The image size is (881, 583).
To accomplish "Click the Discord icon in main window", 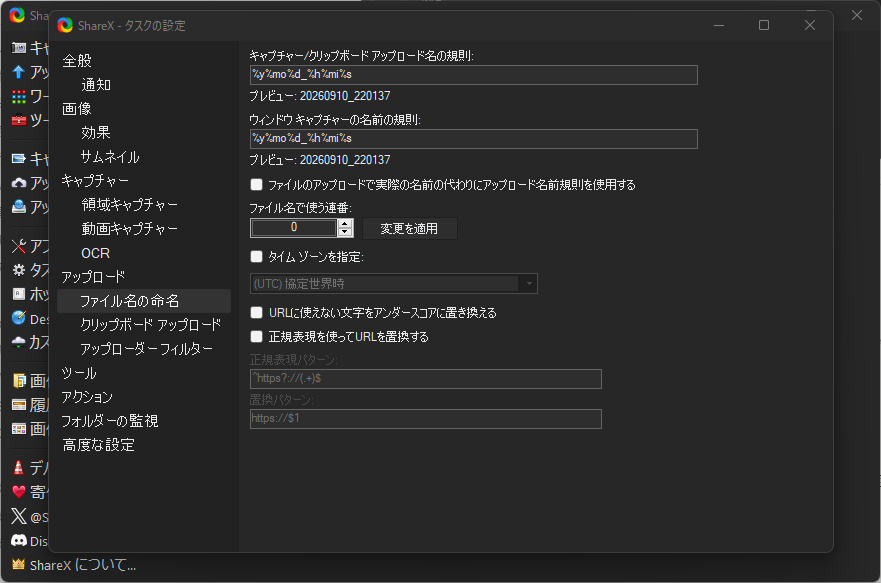I will [x=19, y=540].
